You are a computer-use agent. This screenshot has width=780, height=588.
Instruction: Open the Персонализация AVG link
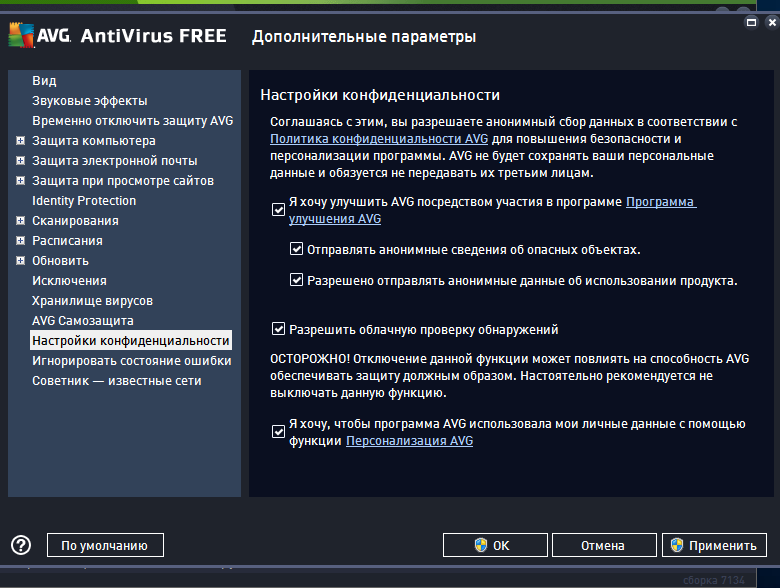tap(409, 441)
